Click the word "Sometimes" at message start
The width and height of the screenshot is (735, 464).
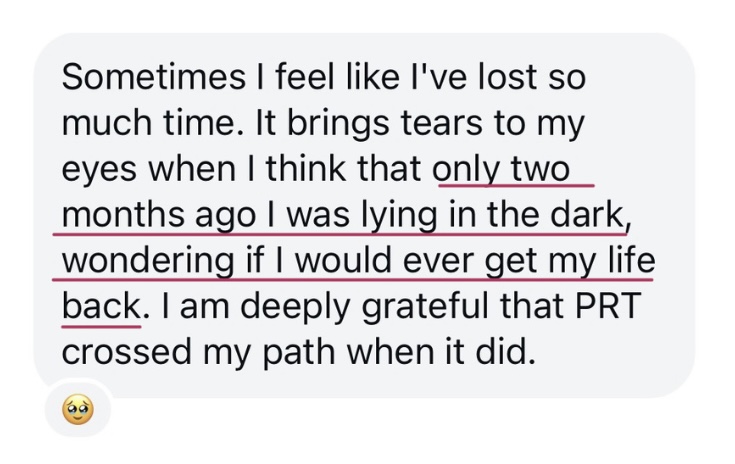tap(153, 77)
